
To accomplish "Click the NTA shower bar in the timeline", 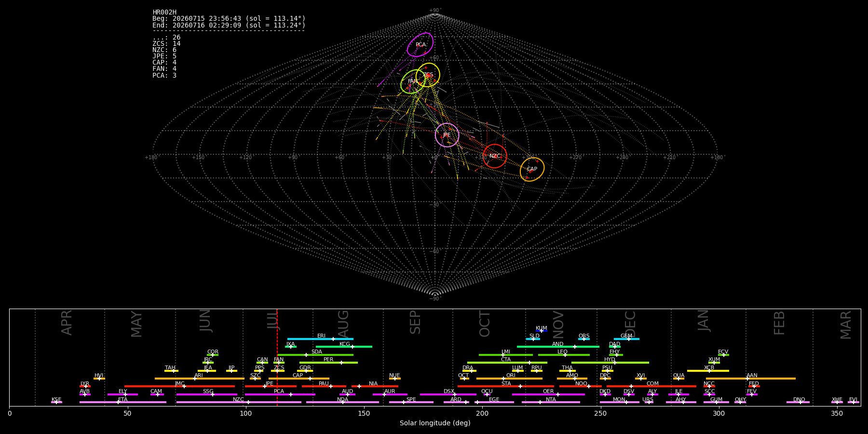I will [551, 402].
